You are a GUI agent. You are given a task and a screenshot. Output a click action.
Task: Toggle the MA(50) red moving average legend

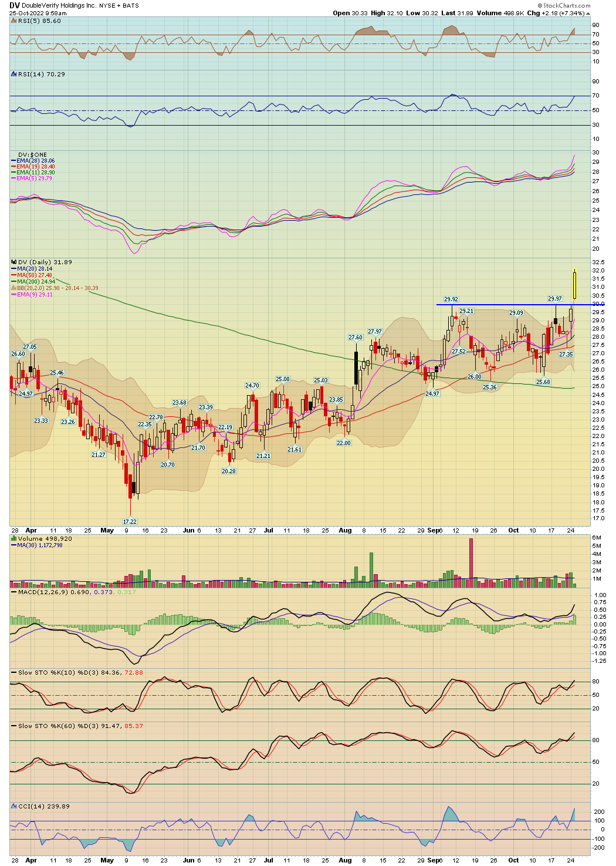click(13, 274)
